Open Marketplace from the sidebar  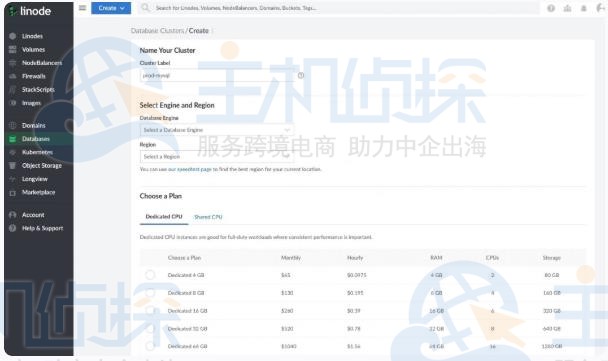click(39, 192)
